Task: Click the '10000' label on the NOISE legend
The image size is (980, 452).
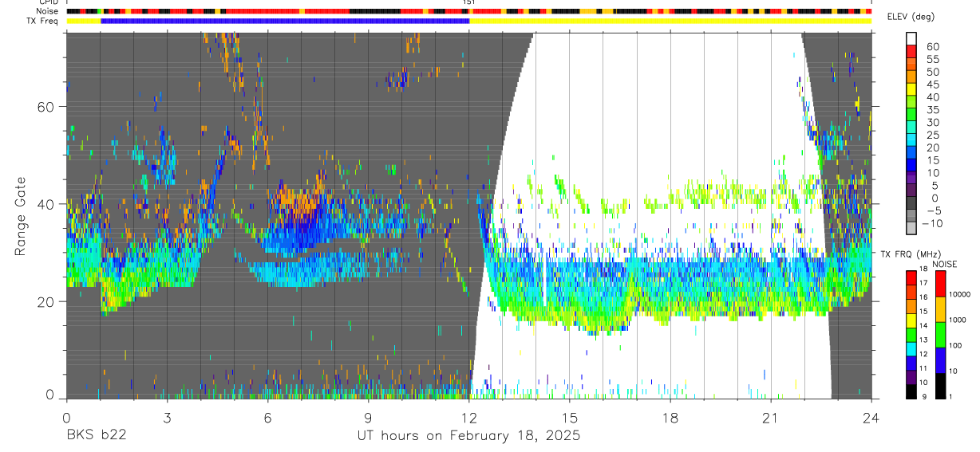Action: pos(960,294)
